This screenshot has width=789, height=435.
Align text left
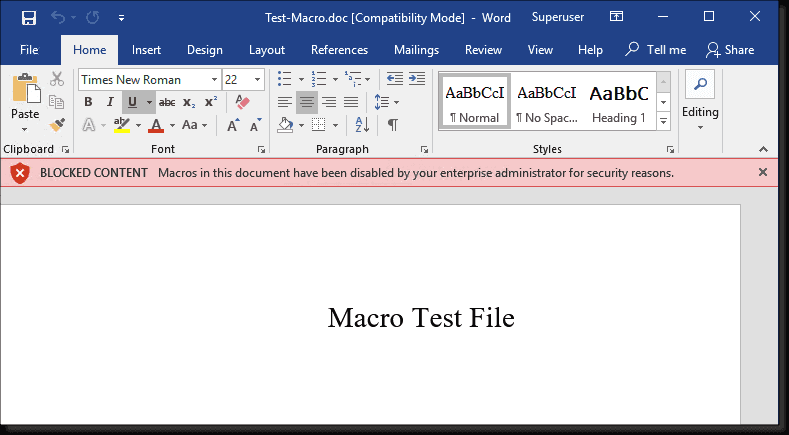285,103
